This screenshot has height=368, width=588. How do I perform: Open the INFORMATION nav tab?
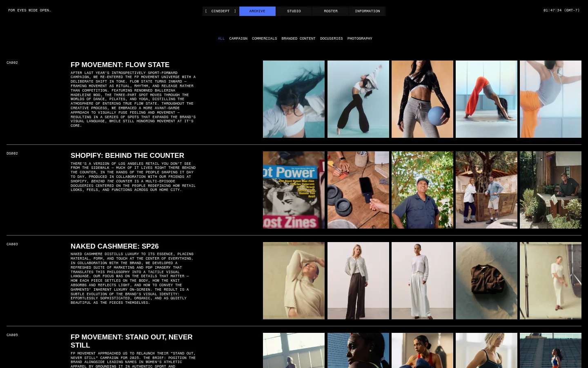367,11
